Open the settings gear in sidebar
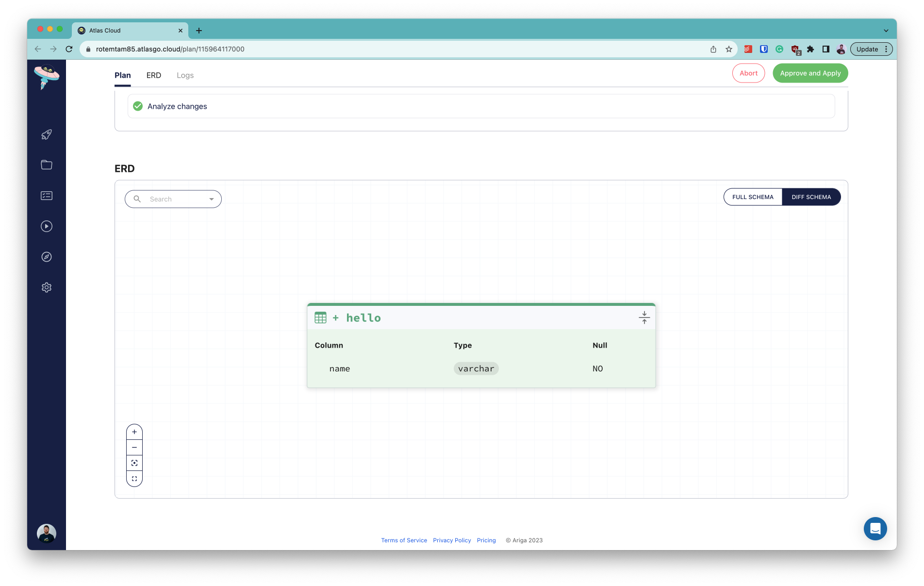924x586 pixels. pos(46,287)
